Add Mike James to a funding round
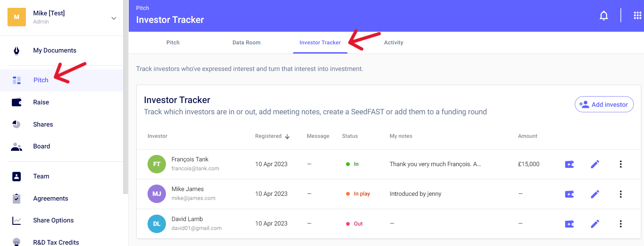The width and height of the screenshot is (644, 246). (x=569, y=194)
